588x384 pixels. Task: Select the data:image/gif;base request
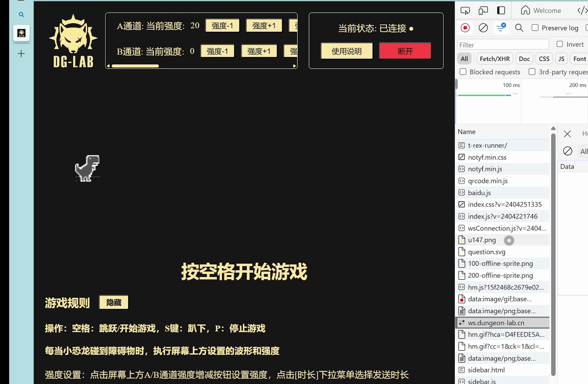[x=502, y=299]
